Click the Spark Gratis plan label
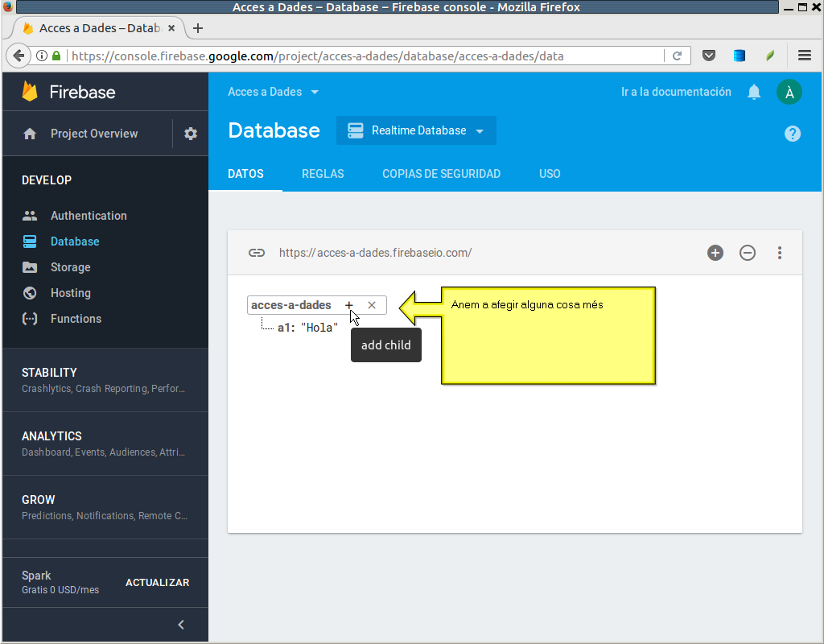Image resolution: width=824 pixels, height=644 pixels. pyautogui.click(x=60, y=582)
